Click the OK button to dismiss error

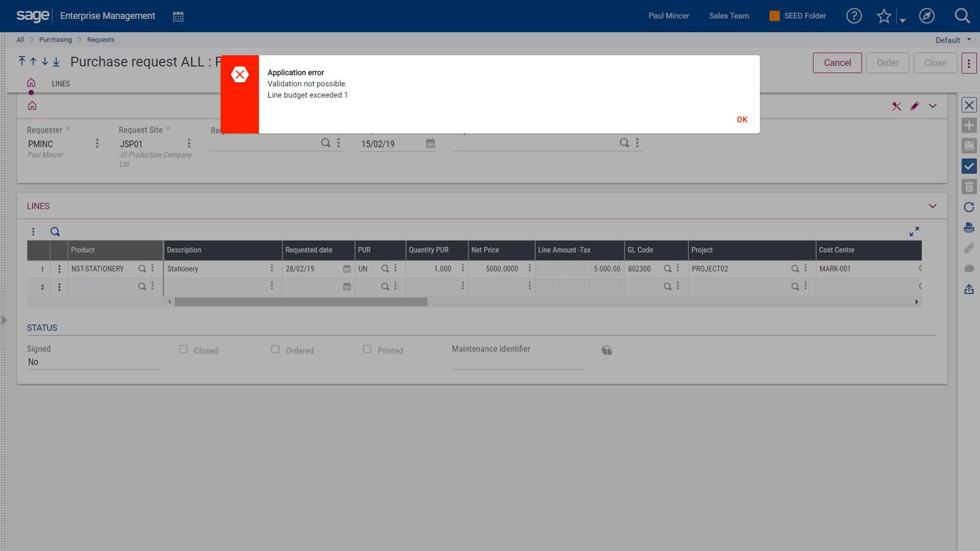pyautogui.click(x=742, y=119)
